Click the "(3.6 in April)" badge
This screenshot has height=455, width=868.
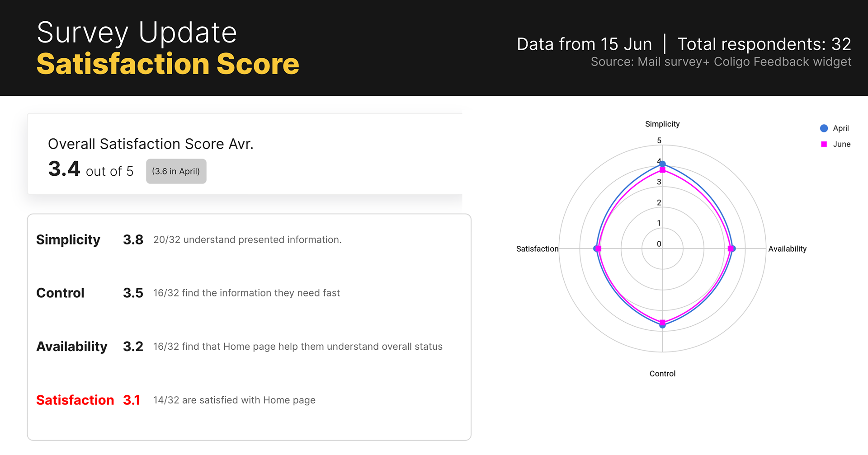pos(176,171)
